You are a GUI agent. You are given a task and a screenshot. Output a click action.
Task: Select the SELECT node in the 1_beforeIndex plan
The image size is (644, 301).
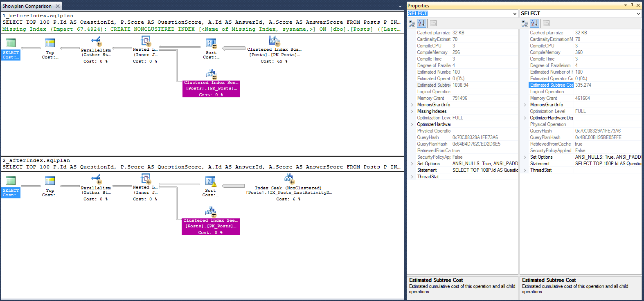[11, 49]
